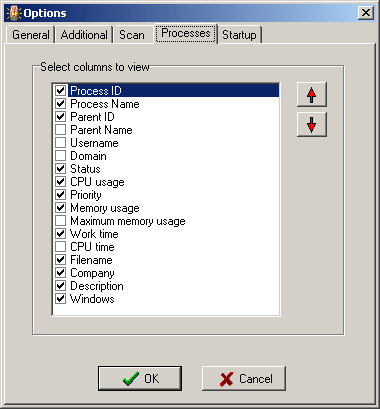Click the red up arrow button
Viewport: 380px width, 409px height.
coord(312,95)
